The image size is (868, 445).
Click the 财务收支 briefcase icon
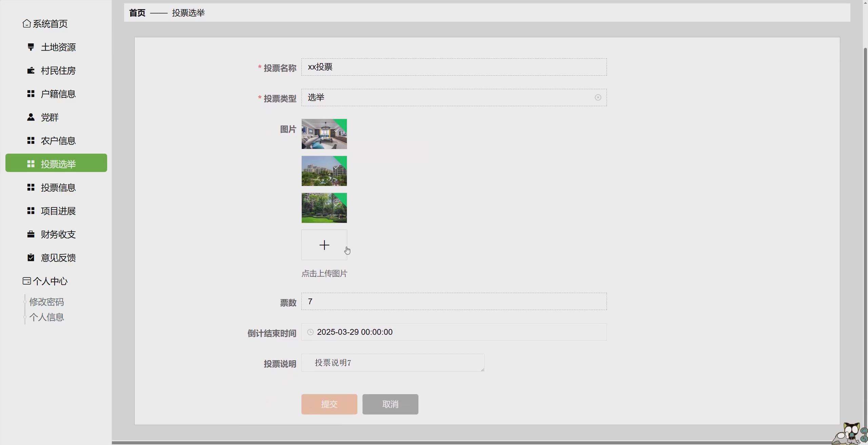(31, 234)
